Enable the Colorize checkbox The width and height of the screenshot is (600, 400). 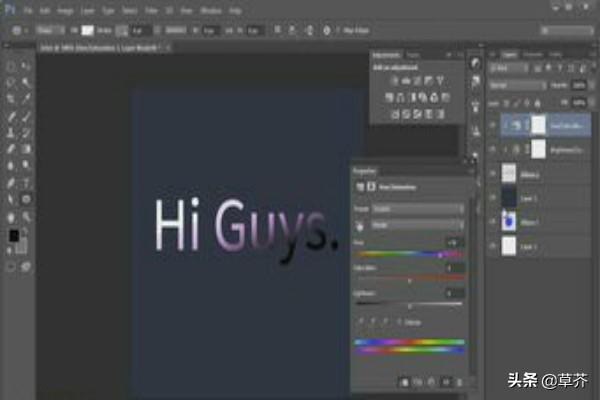399,322
